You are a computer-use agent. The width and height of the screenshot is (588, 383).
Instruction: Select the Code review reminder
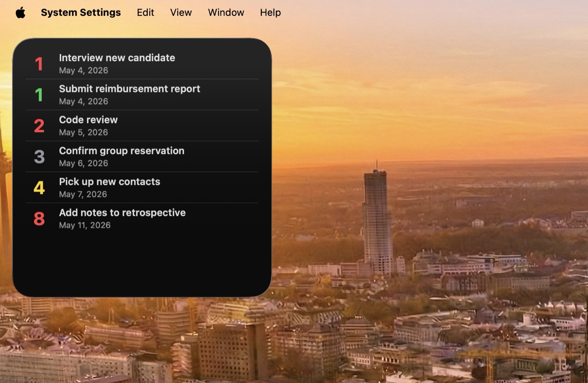(142, 126)
